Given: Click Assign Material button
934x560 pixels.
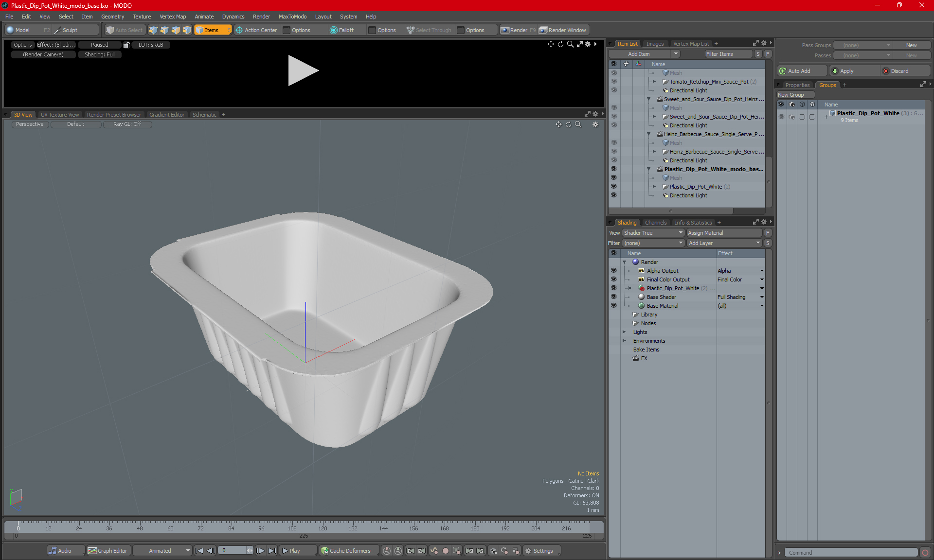Looking at the screenshot, I should pyautogui.click(x=724, y=233).
